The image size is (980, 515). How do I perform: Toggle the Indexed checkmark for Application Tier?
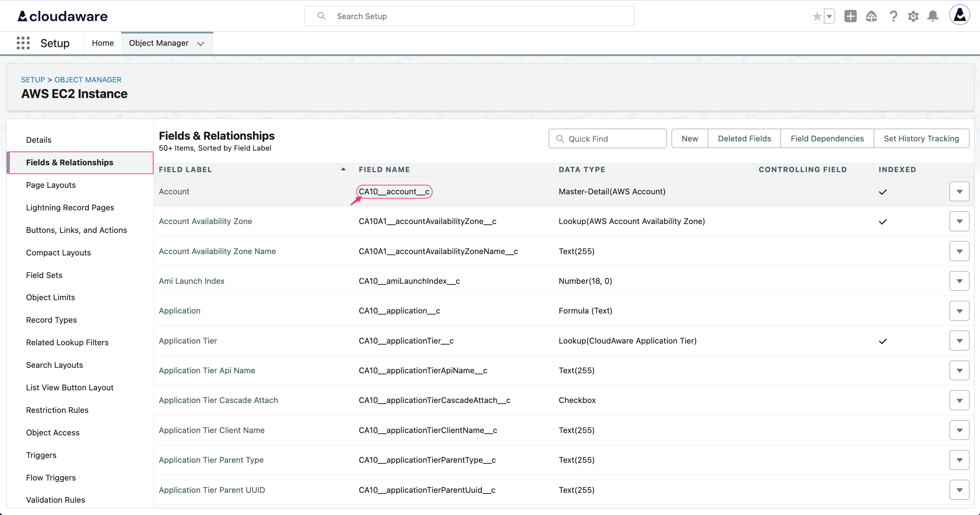click(x=883, y=341)
